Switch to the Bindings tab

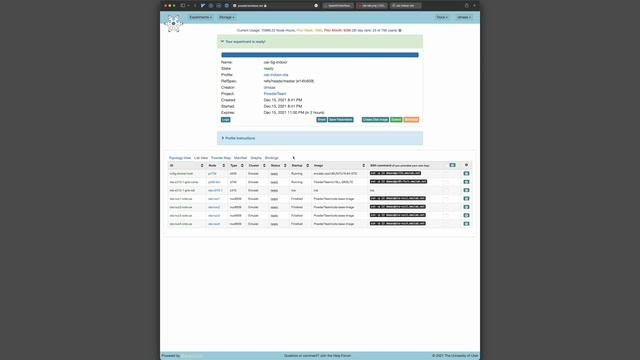point(271,158)
